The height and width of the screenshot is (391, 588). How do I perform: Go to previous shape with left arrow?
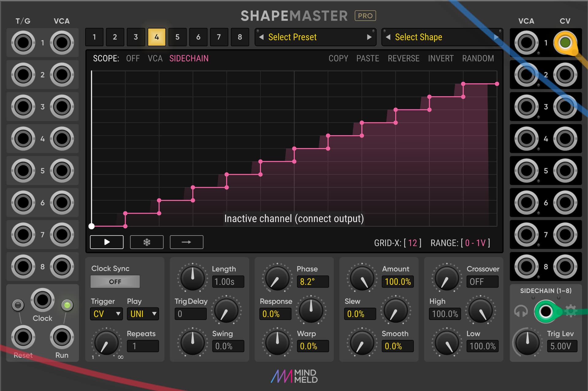pos(388,37)
